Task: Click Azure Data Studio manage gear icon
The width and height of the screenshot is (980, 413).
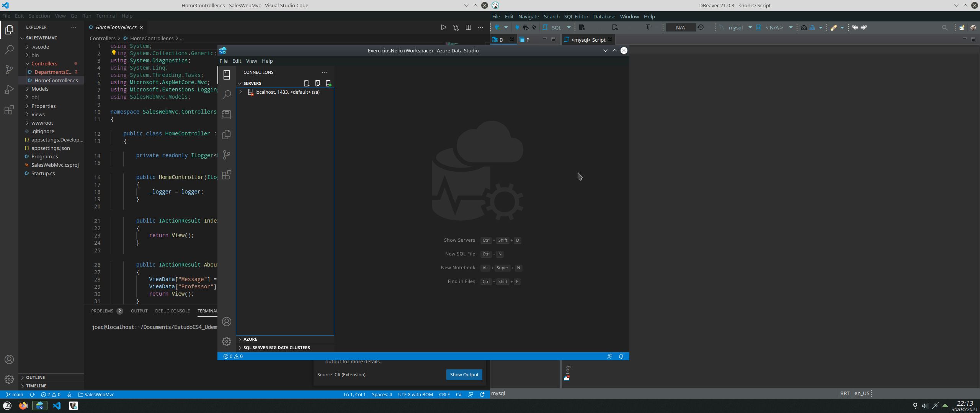Action: (x=227, y=341)
